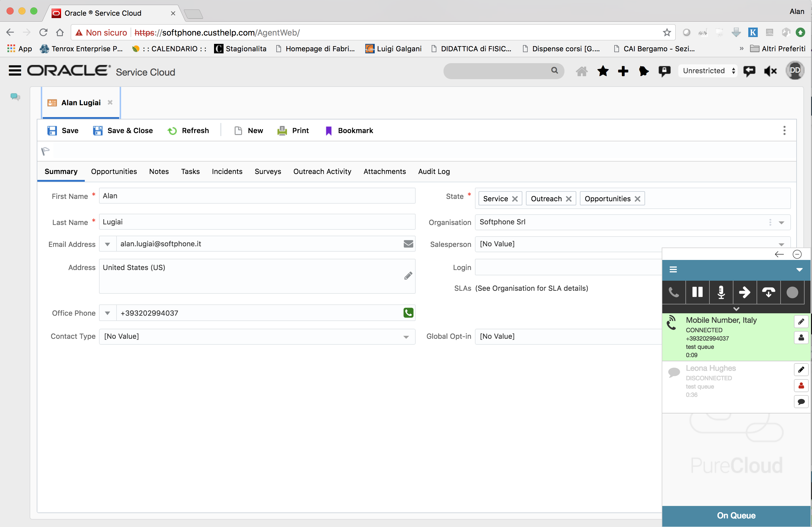Image resolution: width=812 pixels, height=527 pixels.
Task: Mute the microphone on the call
Action: tap(721, 292)
